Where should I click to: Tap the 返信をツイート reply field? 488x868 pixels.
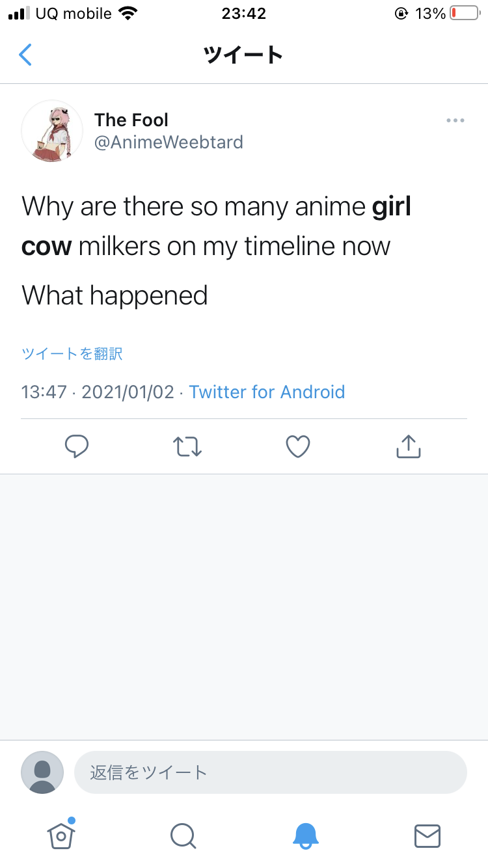tap(271, 772)
